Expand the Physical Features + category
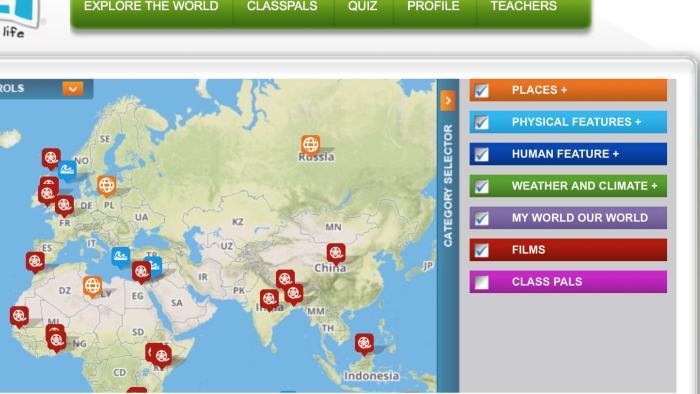This screenshot has height=394, width=700. [x=568, y=122]
